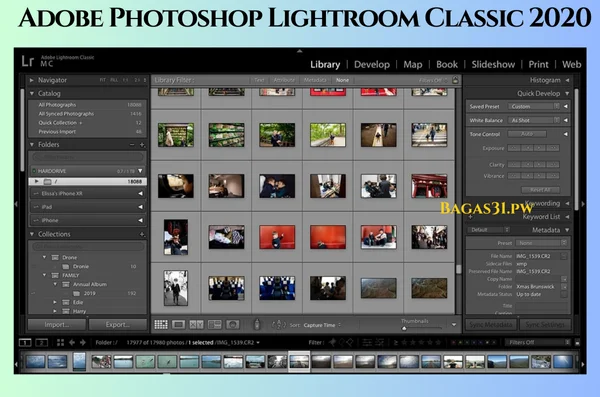This screenshot has height=397, width=600.
Task: Hide right panel via edge arrow
Action: (583, 204)
